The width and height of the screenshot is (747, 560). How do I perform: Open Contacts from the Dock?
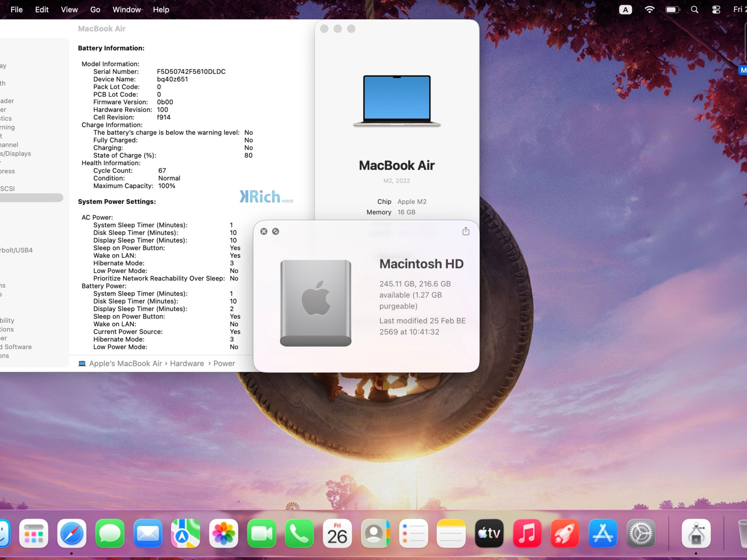[376, 533]
